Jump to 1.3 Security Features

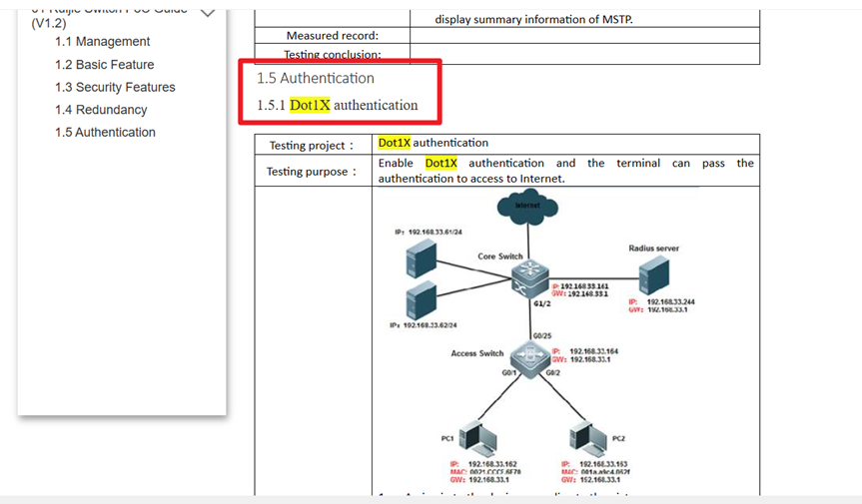point(115,88)
